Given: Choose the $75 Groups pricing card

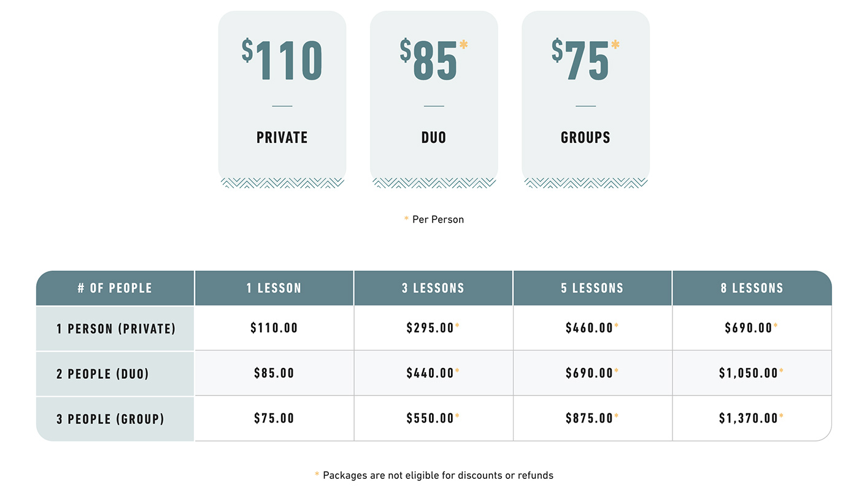Looking at the screenshot, I should pyautogui.click(x=585, y=98).
